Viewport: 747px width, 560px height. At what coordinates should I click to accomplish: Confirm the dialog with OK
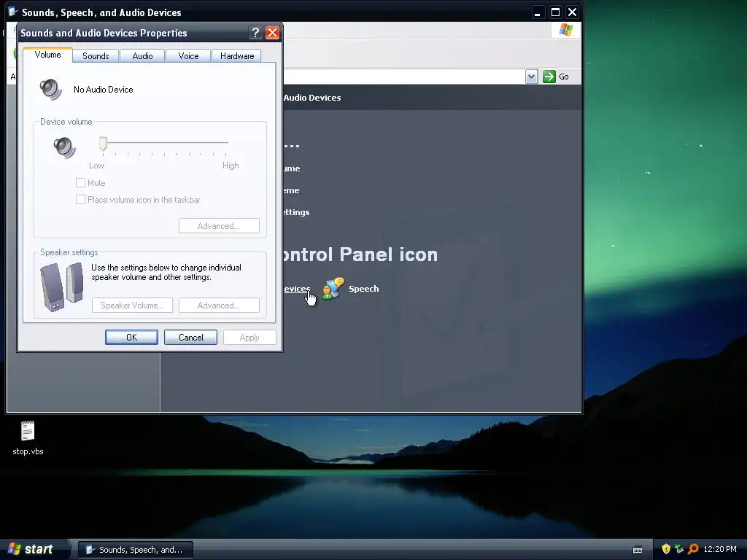(x=131, y=337)
